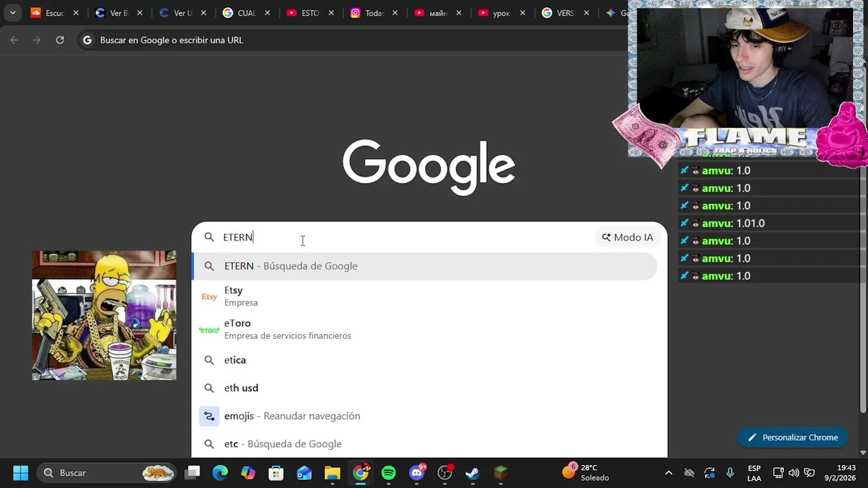Select the Etsy Empresa suggestion
The width and height of the screenshot is (868, 488).
tap(425, 296)
